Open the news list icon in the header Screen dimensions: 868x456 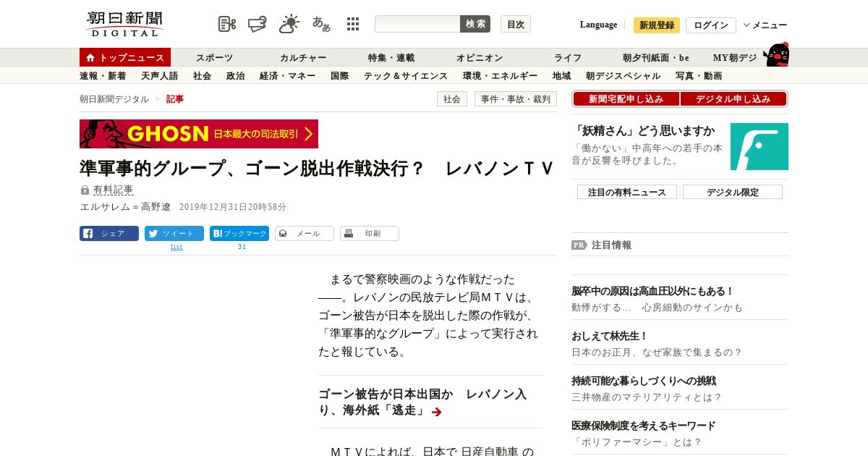(227, 24)
